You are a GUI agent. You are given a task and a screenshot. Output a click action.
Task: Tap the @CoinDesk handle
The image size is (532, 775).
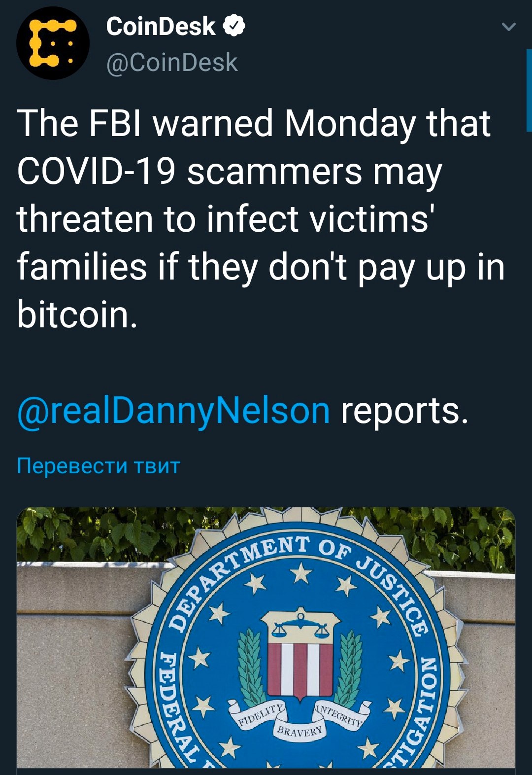[x=172, y=63]
